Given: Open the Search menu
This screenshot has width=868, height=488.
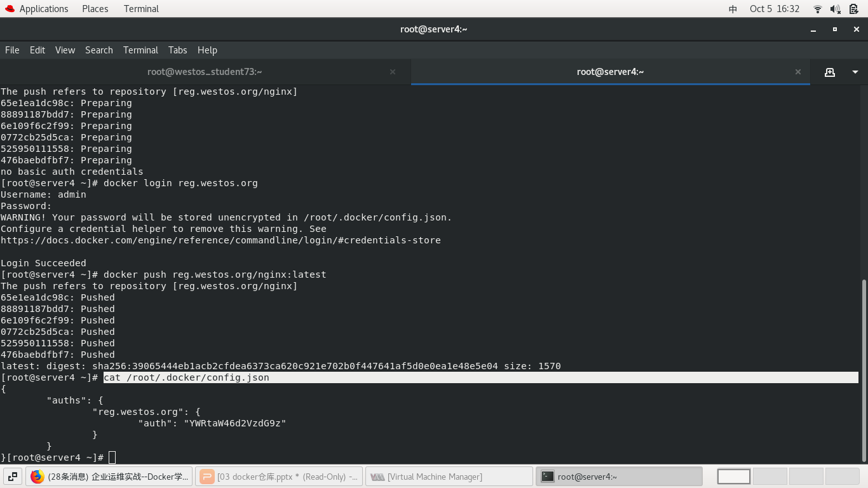Looking at the screenshot, I should tap(99, 50).
